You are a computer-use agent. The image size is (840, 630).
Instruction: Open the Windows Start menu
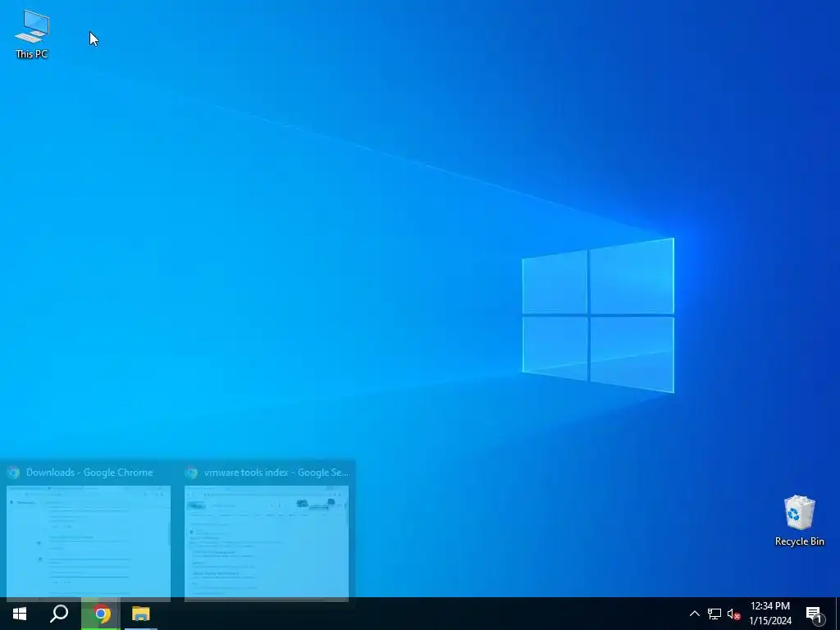click(20, 614)
